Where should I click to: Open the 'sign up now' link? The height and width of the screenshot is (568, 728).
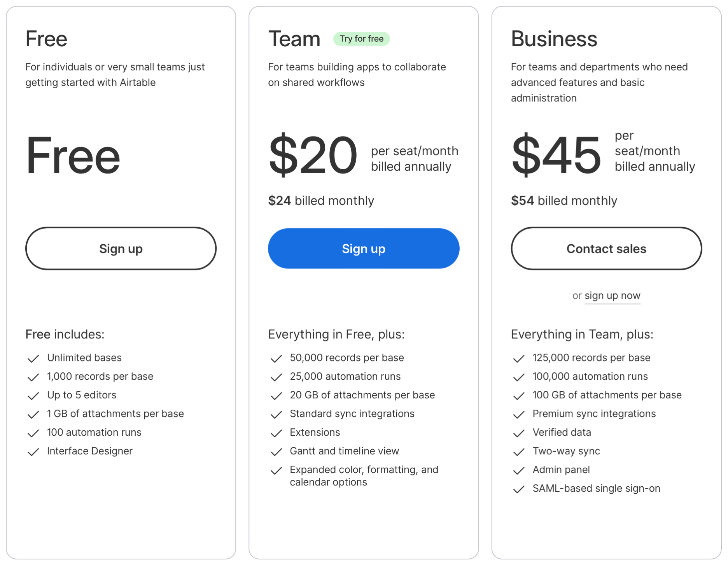612,296
